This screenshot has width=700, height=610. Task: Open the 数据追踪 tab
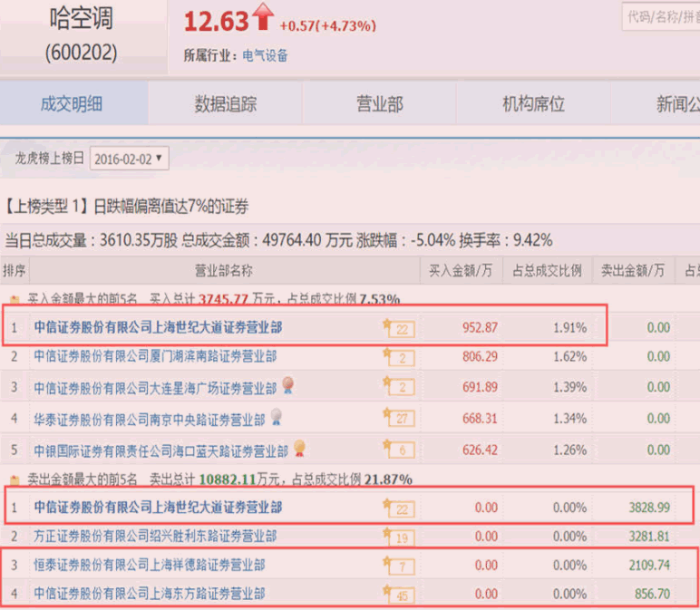coord(226,103)
